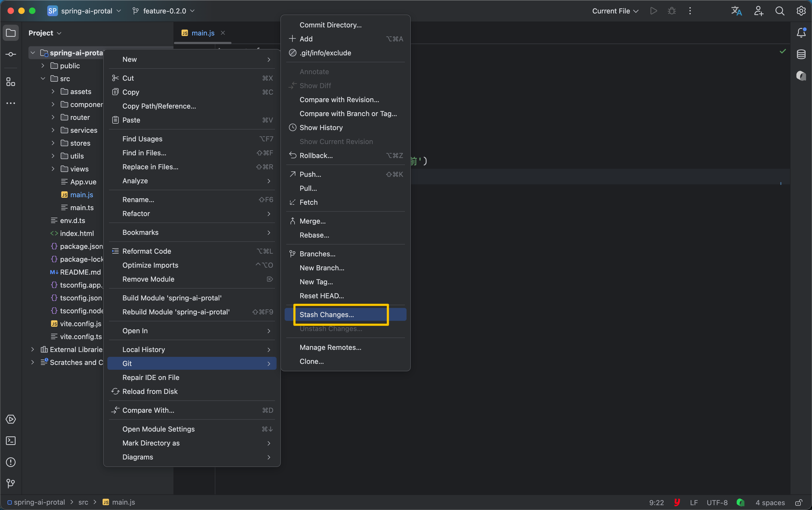The image size is (812, 510).
Task: Choose Show History from the Git menu
Action: coord(321,127)
